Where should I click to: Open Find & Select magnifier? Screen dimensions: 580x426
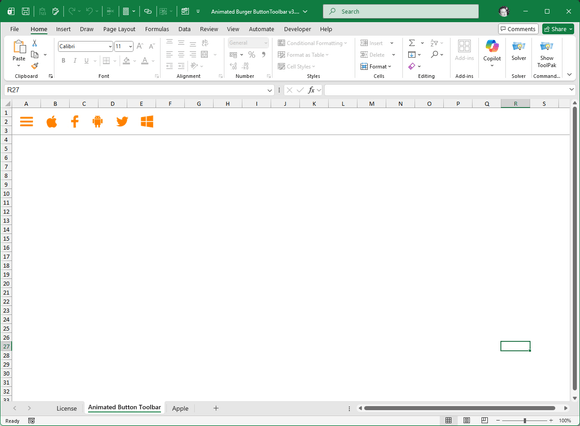coord(435,54)
